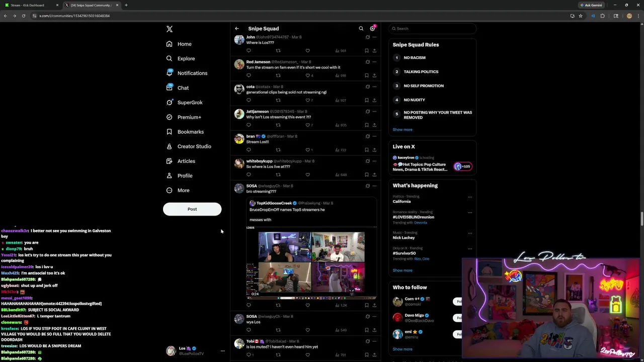Screen dimensions: 644x362
Task: Share SOSA's 'bro streaming???' post
Action: coord(374,305)
